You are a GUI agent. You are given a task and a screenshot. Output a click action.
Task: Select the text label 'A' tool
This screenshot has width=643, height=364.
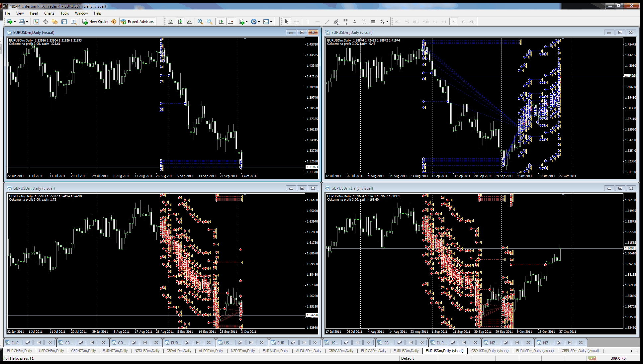click(354, 22)
